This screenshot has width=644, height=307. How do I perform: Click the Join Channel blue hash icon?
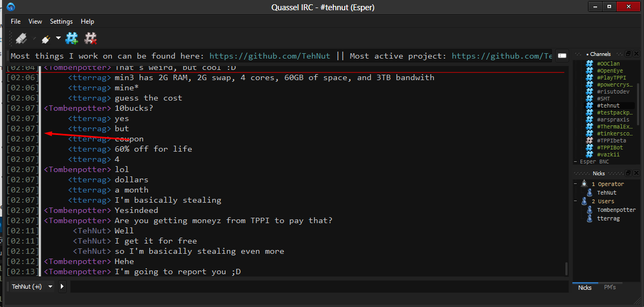point(72,39)
